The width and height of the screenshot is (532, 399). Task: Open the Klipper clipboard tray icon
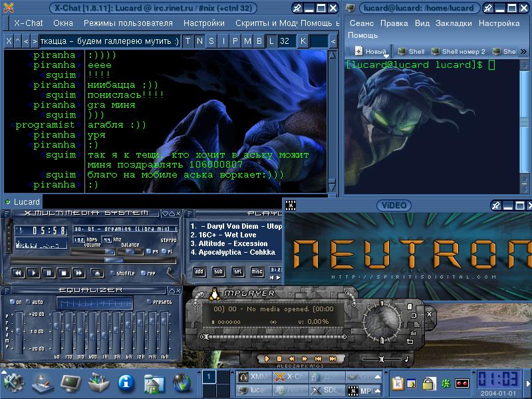(397, 382)
